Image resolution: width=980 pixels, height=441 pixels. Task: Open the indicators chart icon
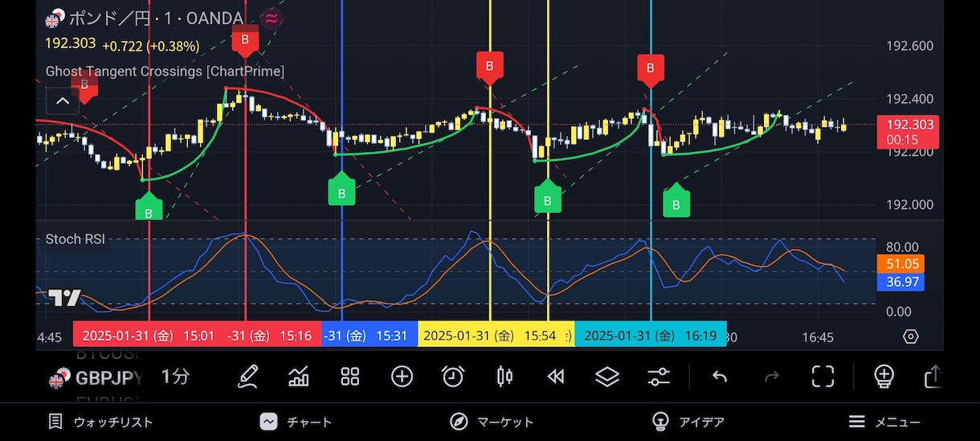(299, 376)
